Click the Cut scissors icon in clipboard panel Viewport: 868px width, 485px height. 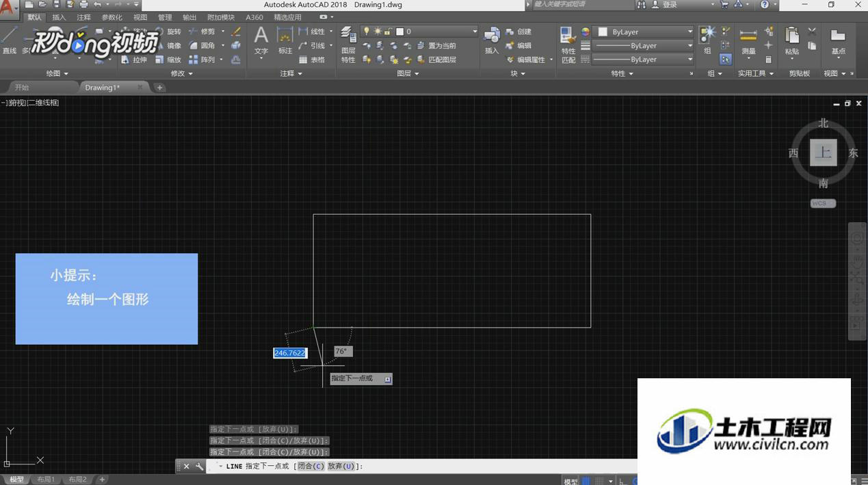pyautogui.click(x=812, y=31)
